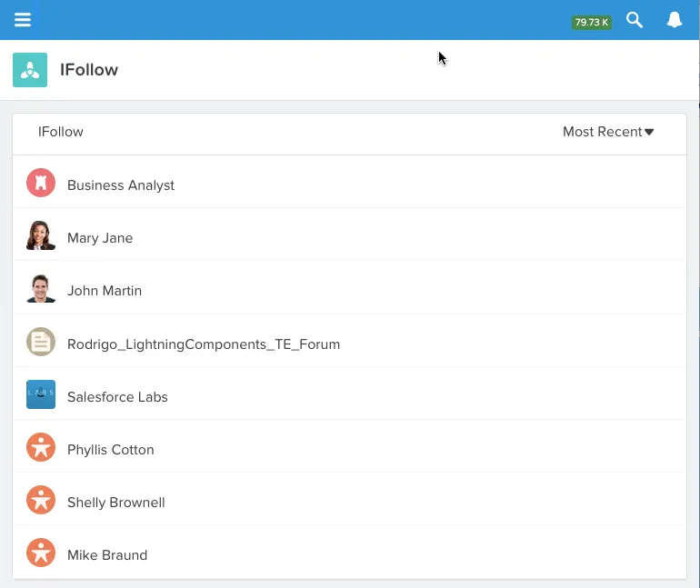Click the search magnifier icon

[x=635, y=20]
